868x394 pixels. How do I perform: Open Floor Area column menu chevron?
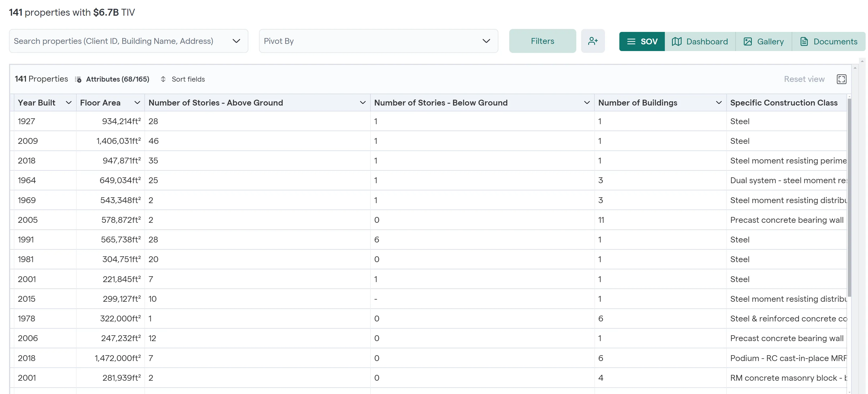[137, 103]
